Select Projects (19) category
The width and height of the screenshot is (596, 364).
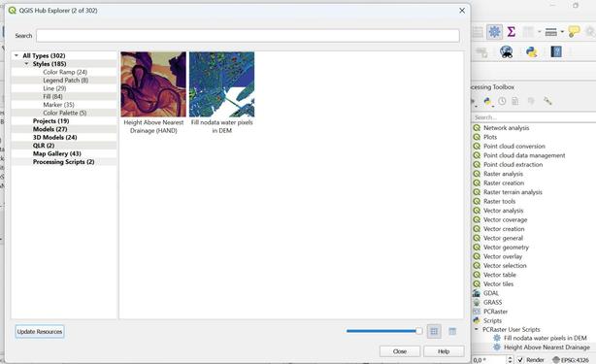[x=50, y=120]
